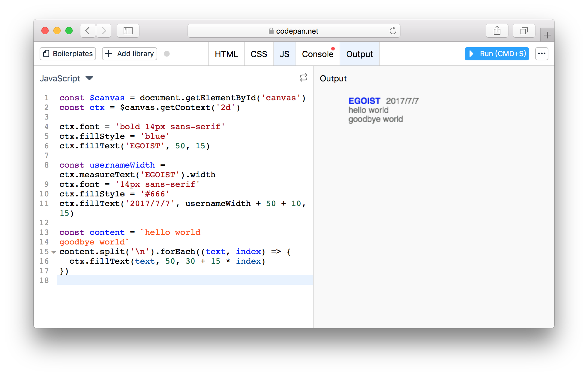Focus the codepan.net address bar
Viewport: 588px width, 376px height.
point(293,31)
